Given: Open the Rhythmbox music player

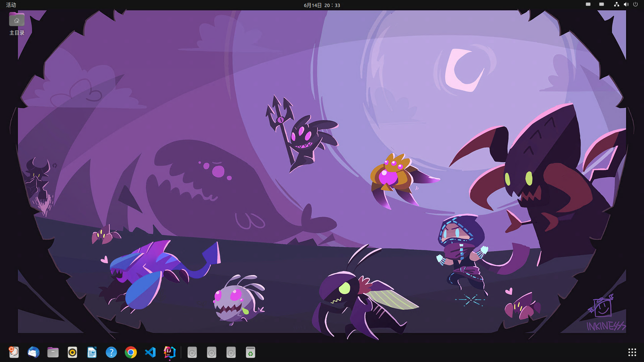Looking at the screenshot, I should pyautogui.click(x=72, y=352).
